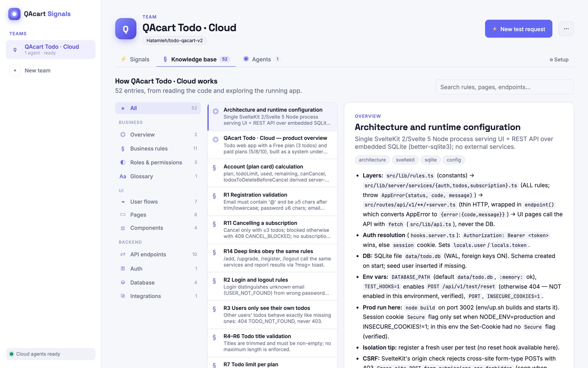This screenshot has height=368, width=588.
Task: Switch to the Signals tab
Action: point(135,59)
